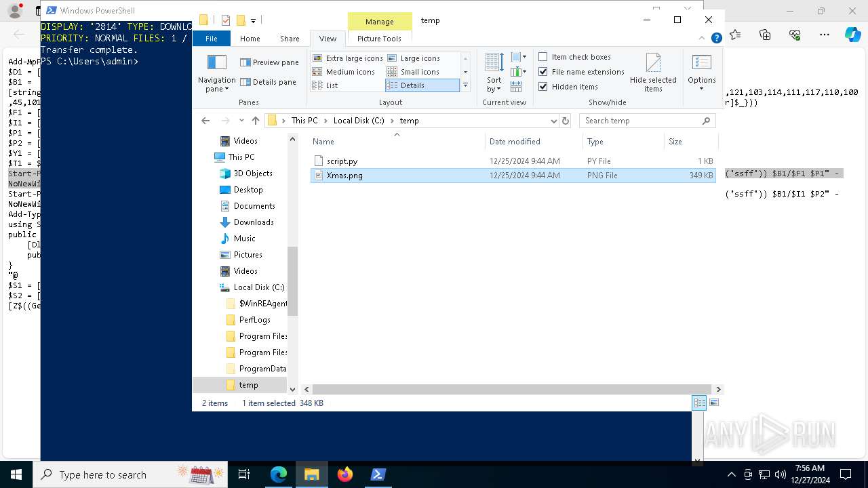Image resolution: width=868 pixels, height=488 pixels.
Task: Sort by the Type column header
Action: (x=623, y=142)
